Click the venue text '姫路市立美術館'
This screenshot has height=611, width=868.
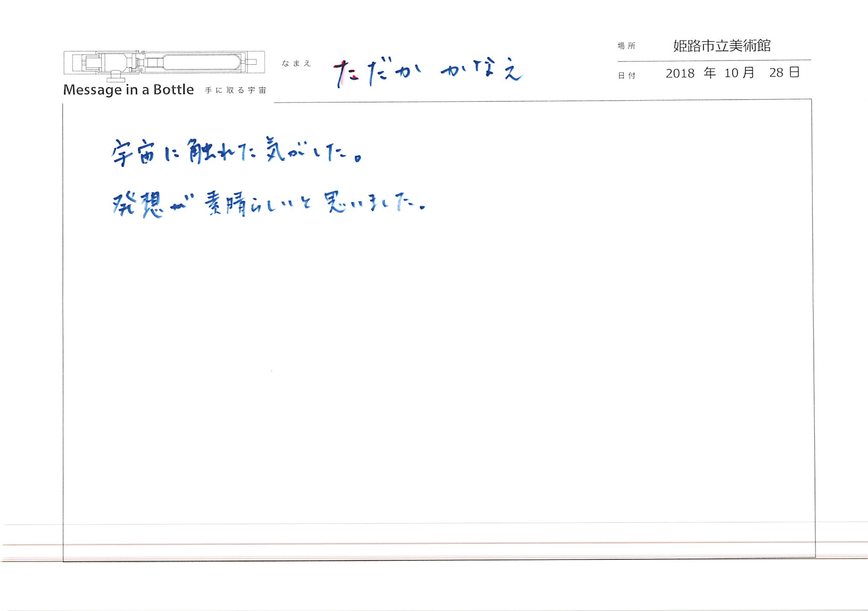pos(722,46)
